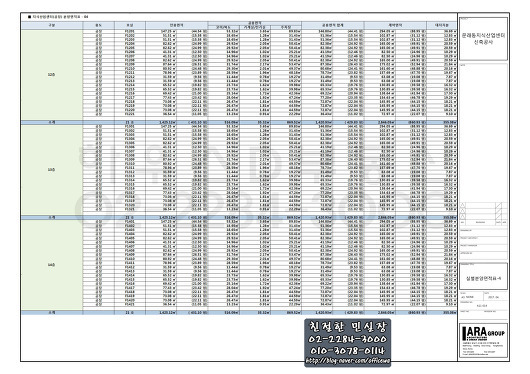Click the 대지지분 column header

441,25
